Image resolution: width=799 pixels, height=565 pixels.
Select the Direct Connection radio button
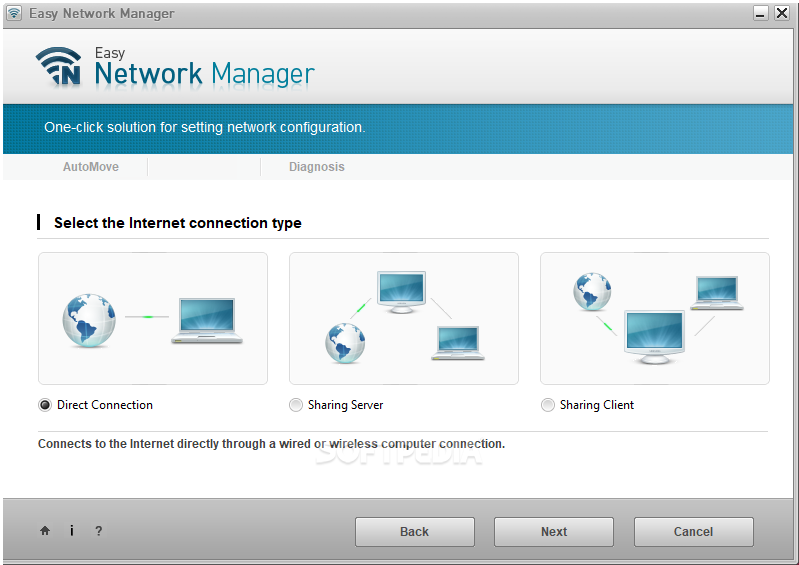(45, 405)
